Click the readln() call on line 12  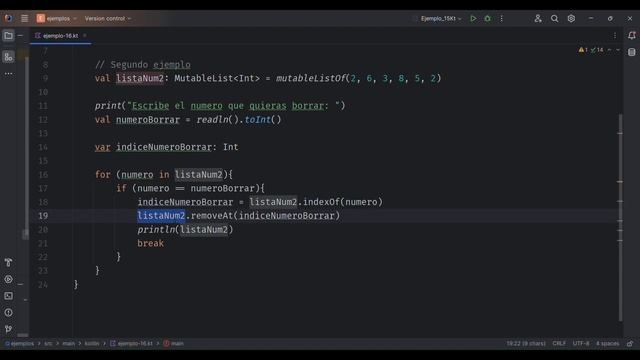217,120
